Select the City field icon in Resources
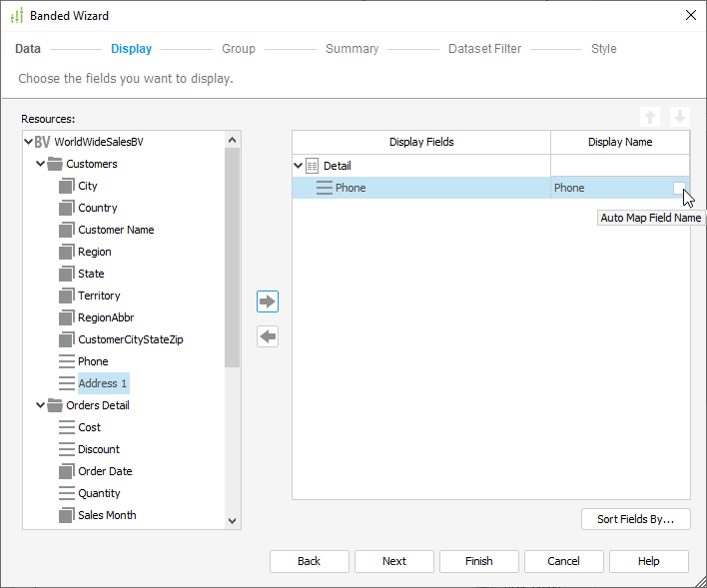Viewport: 707px width, 588px height. tap(67, 186)
